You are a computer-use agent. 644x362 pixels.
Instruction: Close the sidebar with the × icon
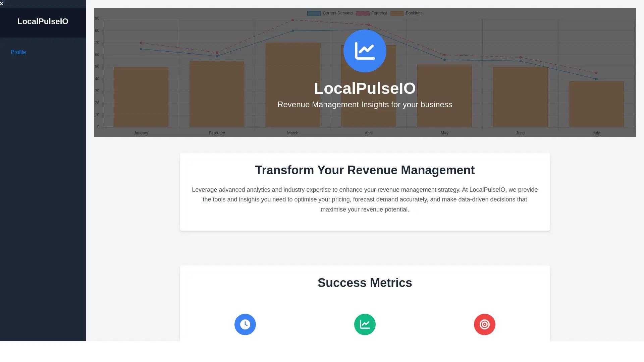click(2, 4)
